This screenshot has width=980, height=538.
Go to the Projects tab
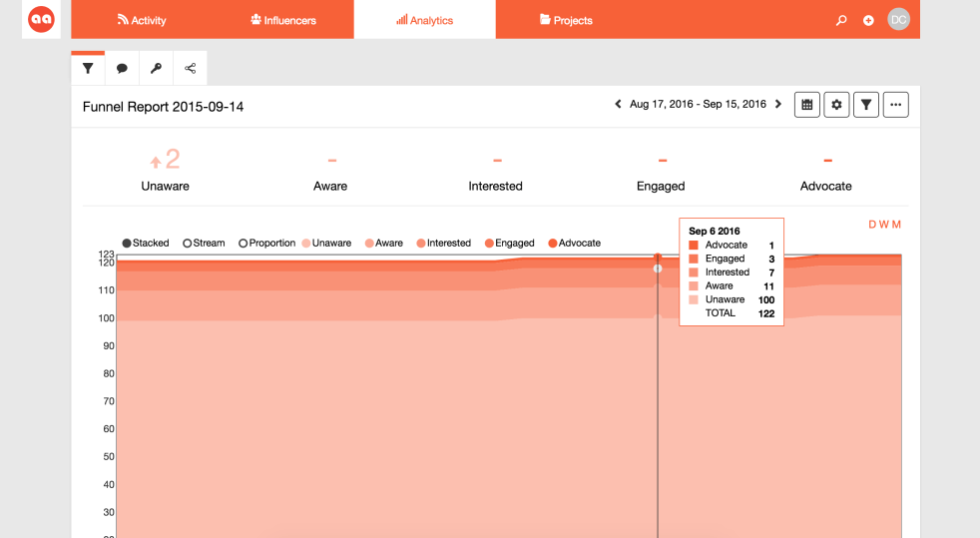566,20
